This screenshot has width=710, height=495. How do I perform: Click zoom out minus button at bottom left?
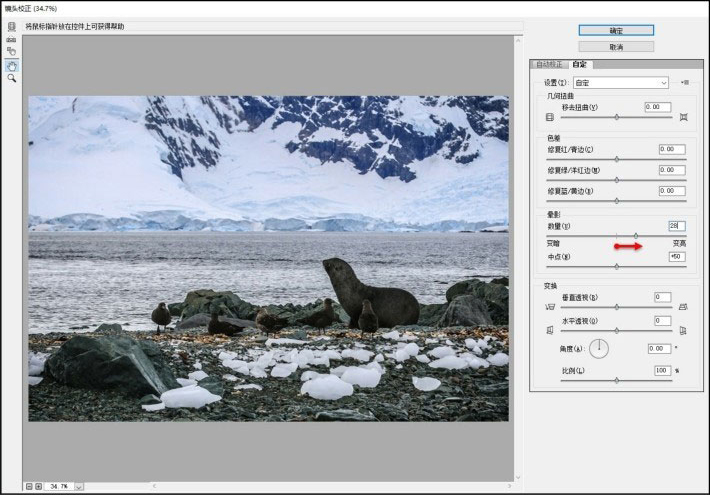coord(30,486)
